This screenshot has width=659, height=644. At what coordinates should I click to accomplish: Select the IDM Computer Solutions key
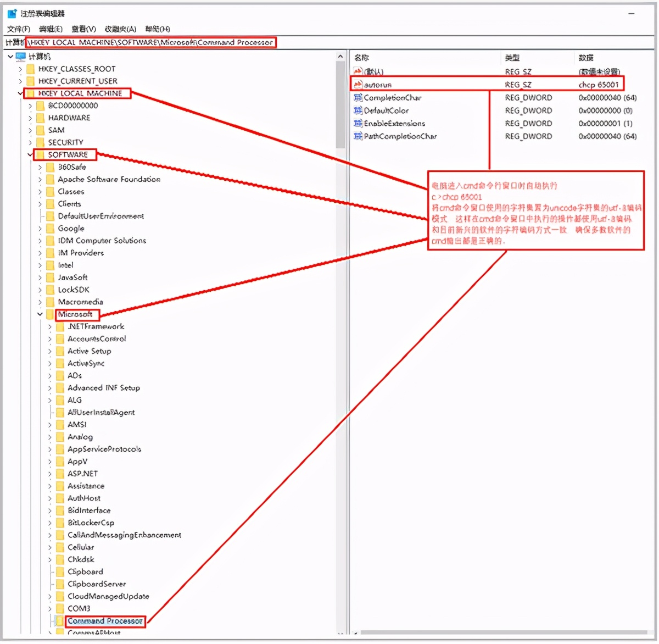tap(102, 241)
